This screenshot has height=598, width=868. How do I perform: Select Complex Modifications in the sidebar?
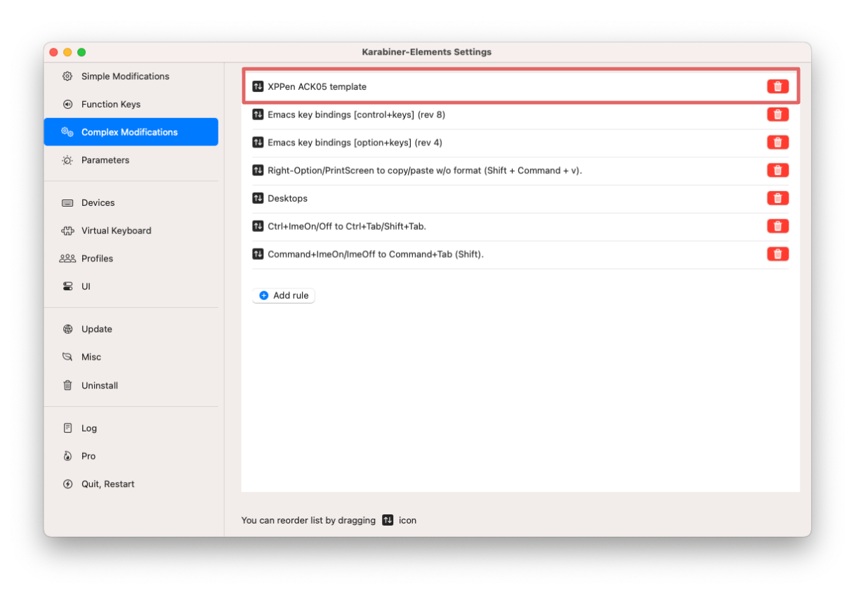(x=131, y=132)
